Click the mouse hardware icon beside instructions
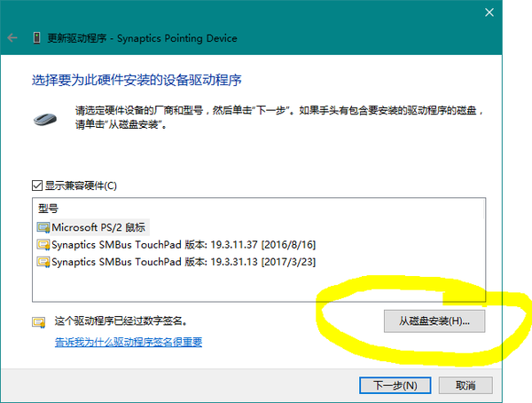Viewport: 532px width, 403px height. tap(45, 119)
